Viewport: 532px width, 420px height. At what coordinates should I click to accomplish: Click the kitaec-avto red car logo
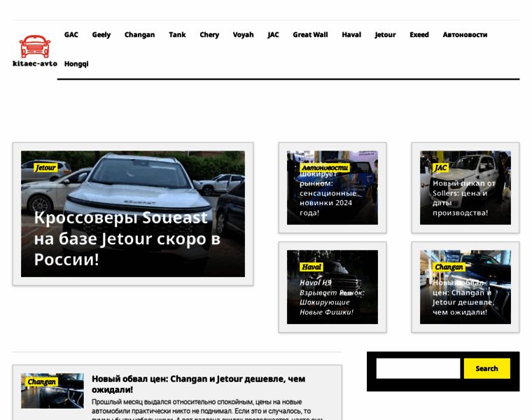point(35,46)
